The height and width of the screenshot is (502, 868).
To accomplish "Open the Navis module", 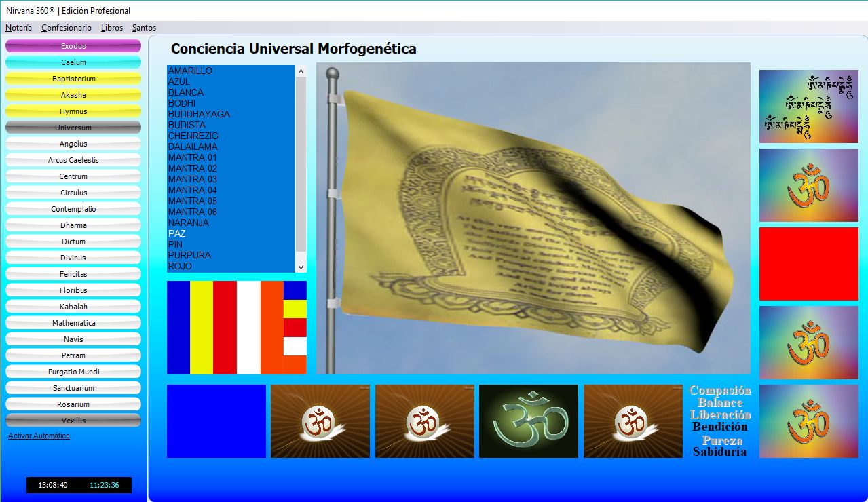I will pyautogui.click(x=73, y=339).
